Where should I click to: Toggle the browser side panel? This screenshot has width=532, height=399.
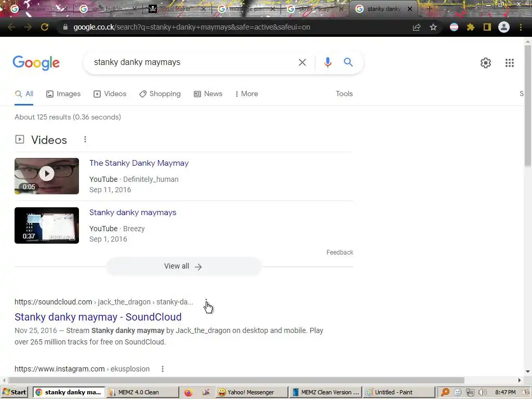[487, 27]
